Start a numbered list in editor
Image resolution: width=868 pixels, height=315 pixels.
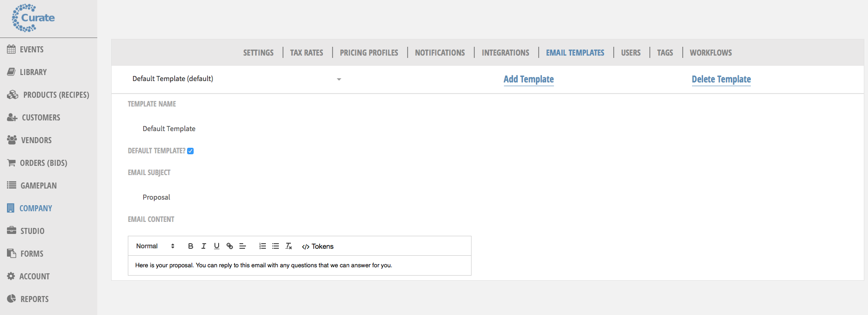tap(263, 246)
